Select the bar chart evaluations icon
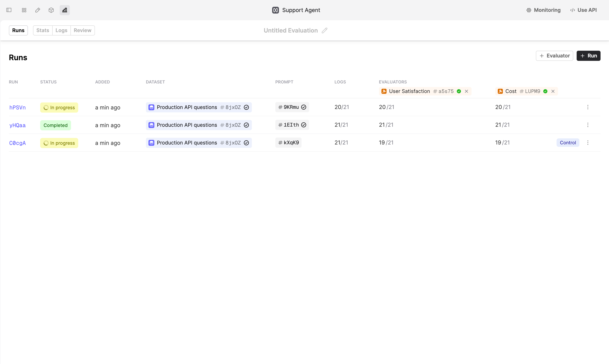Screen dimensions: 609x364 pyautogui.click(x=64, y=10)
